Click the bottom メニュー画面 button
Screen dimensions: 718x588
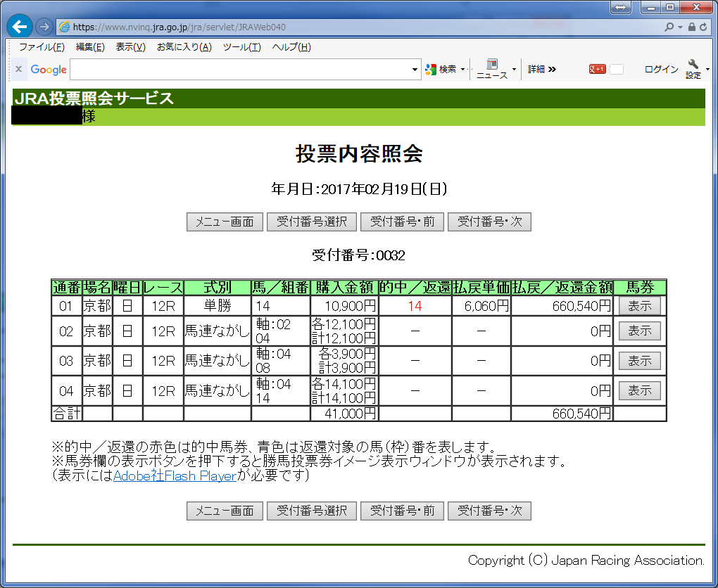(x=225, y=511)
